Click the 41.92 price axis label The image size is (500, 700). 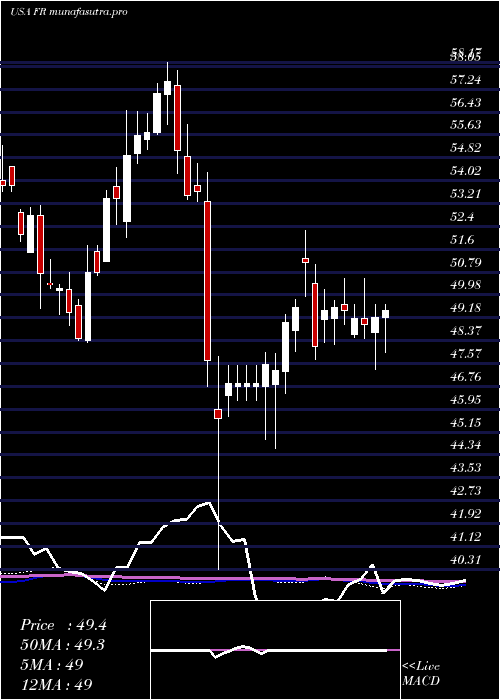(x=466, y=514)
